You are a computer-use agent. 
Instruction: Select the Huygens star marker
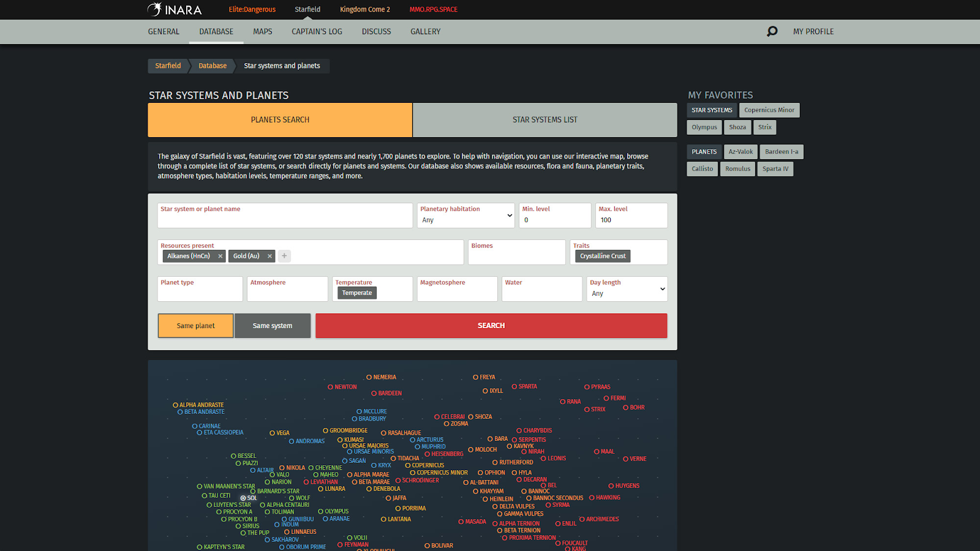pyautogui.click(x=611, y=486)
